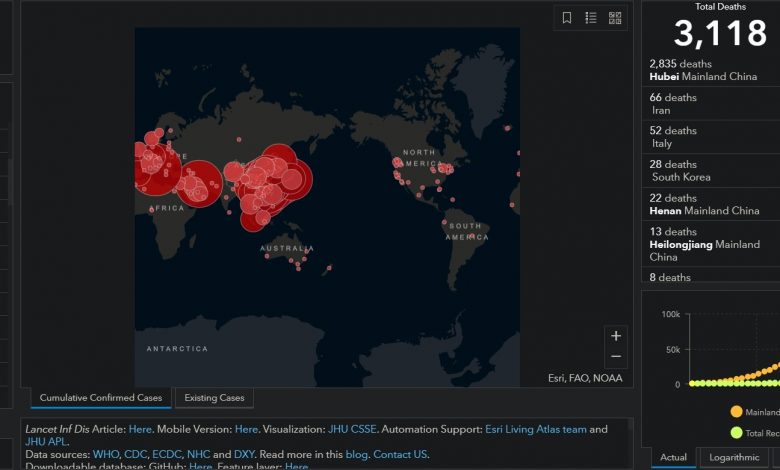The width and height of the screenshot is (780, 470).
Task: Select the Logarithmic chart tab
Action: (741, 457)
